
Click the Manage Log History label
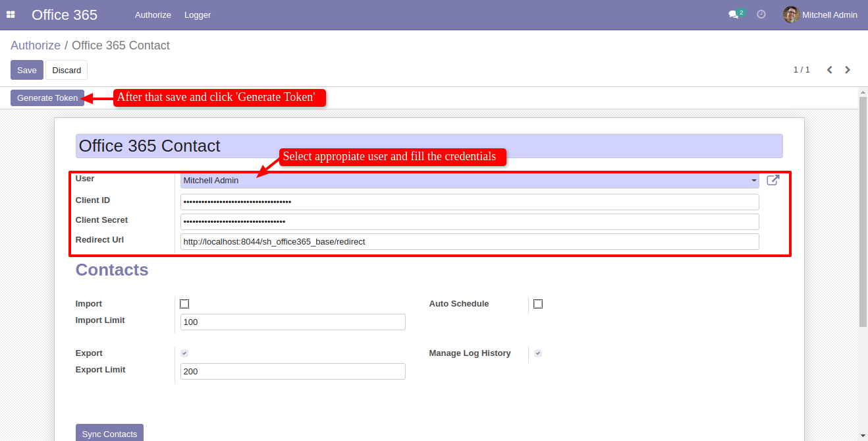470,353
